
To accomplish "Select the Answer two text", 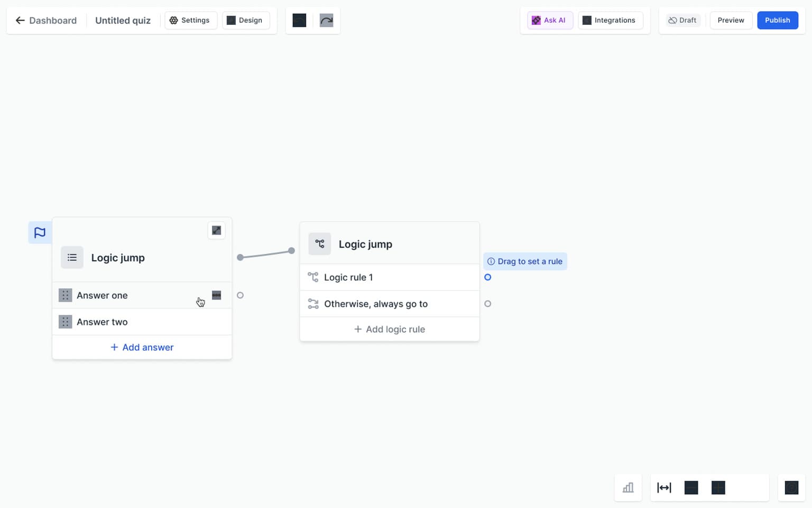I will point(102,322).
